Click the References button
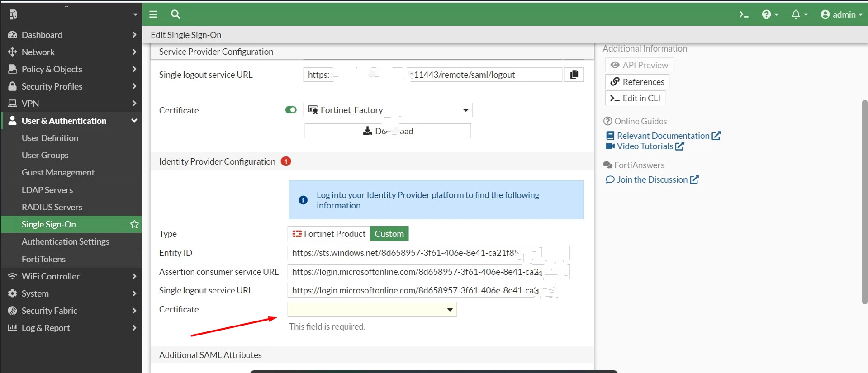Image resolution: width=868 pixels, height=373 pixels. 637,82
